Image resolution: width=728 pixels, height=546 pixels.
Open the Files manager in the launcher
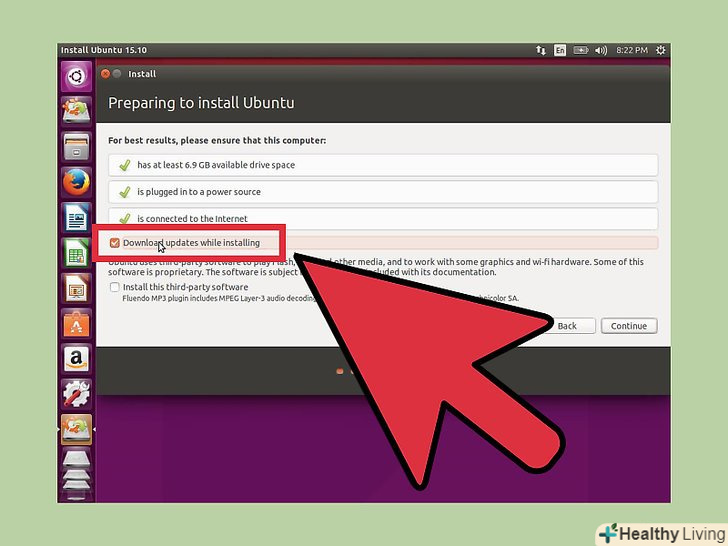point(76,147)
